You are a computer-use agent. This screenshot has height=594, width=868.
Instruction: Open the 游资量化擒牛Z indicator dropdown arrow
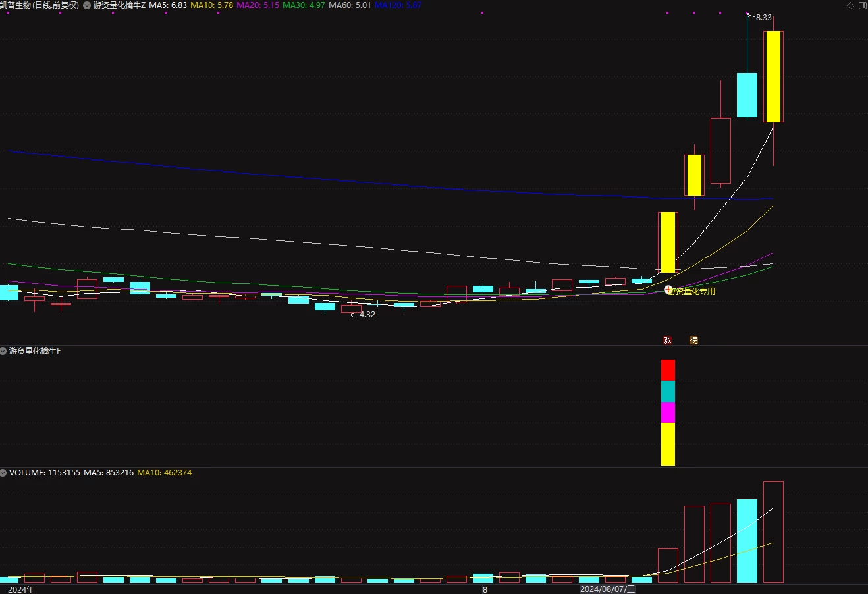point(87,5)
